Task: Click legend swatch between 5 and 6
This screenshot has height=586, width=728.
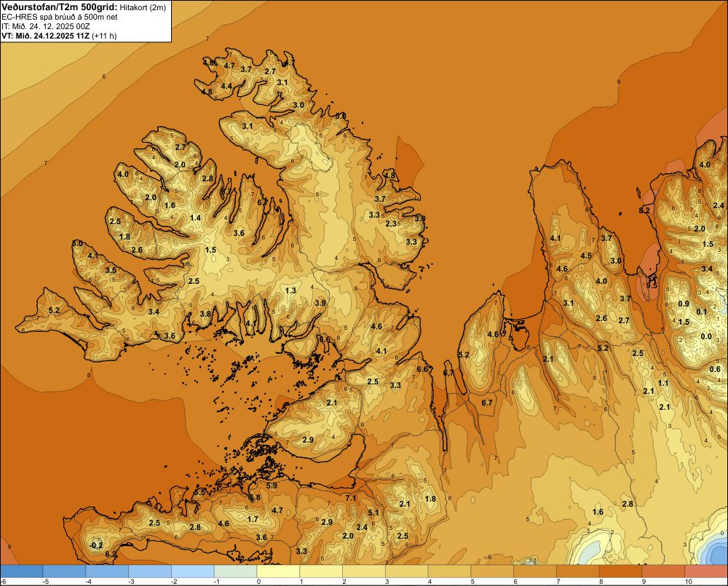Action: pyautogui.click(x=492, y=571)
